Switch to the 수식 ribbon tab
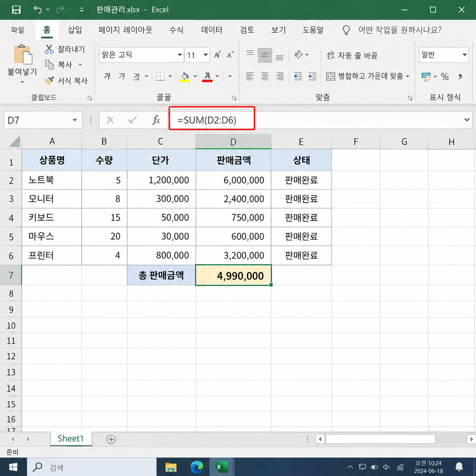Viewport: 476px width, 476px height. pos(176,30)
